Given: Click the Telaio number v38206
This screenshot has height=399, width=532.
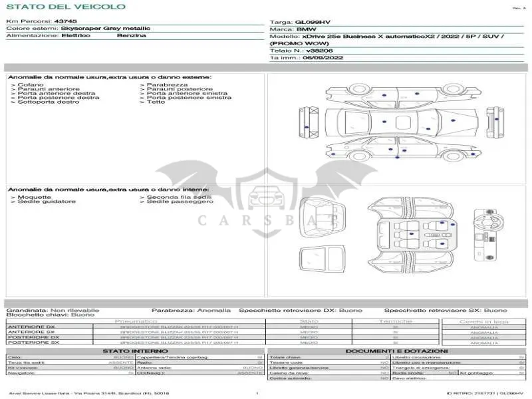Looking at the screenshot, I should click(319, 51).
